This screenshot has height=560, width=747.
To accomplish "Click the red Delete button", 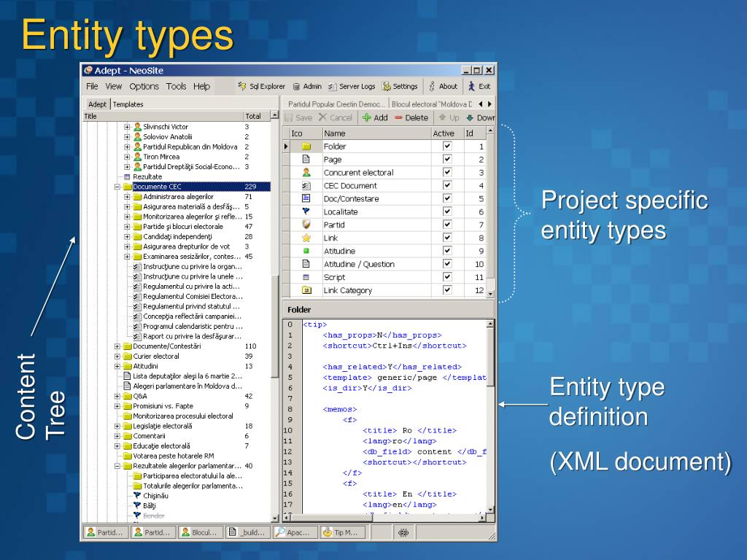I will tap(411, 117).
